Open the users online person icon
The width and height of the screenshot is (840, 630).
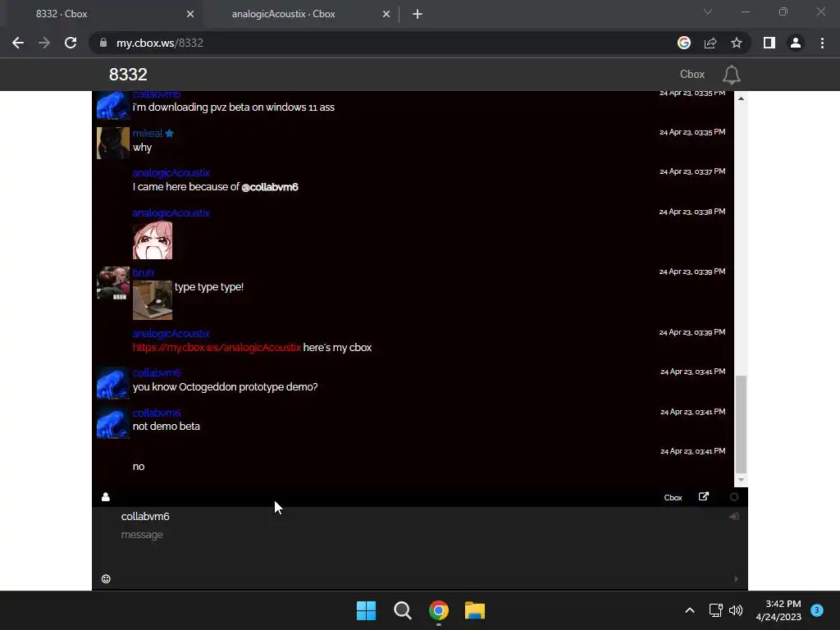106,497
